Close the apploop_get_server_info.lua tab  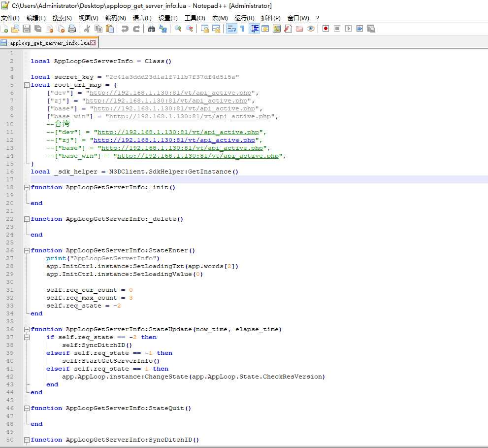[x=93, y=43]
